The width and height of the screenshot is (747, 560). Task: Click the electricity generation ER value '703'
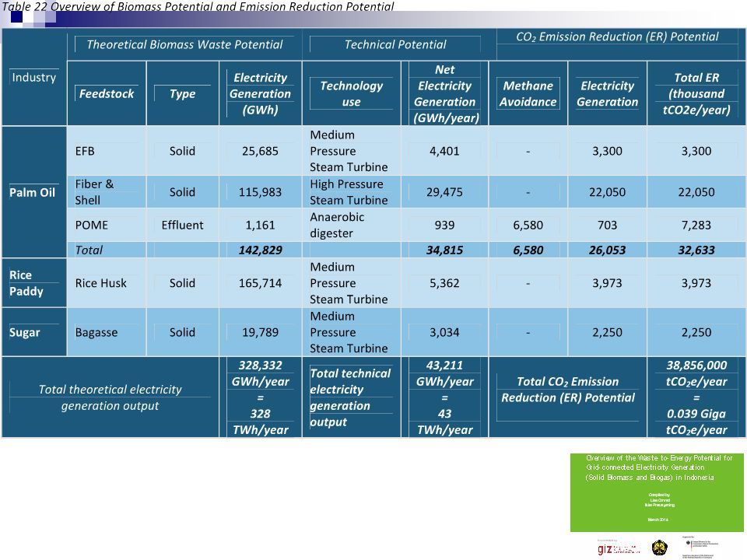click(607, 225)
